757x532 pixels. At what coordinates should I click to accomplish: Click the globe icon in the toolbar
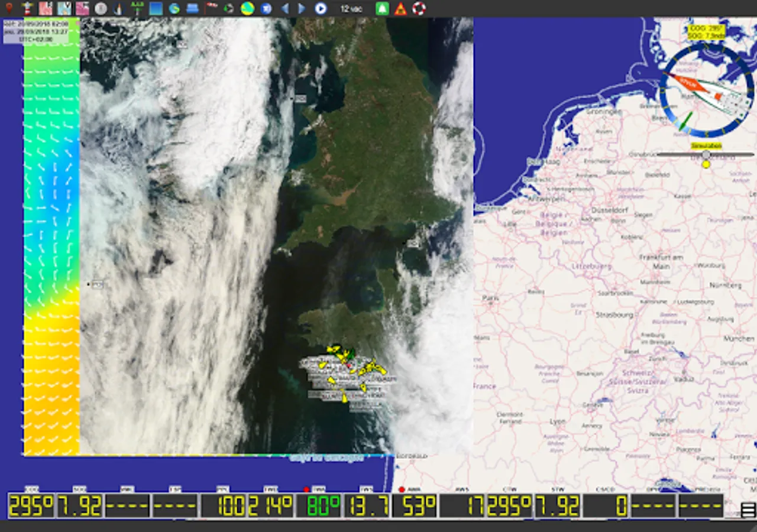click(174, 8)
